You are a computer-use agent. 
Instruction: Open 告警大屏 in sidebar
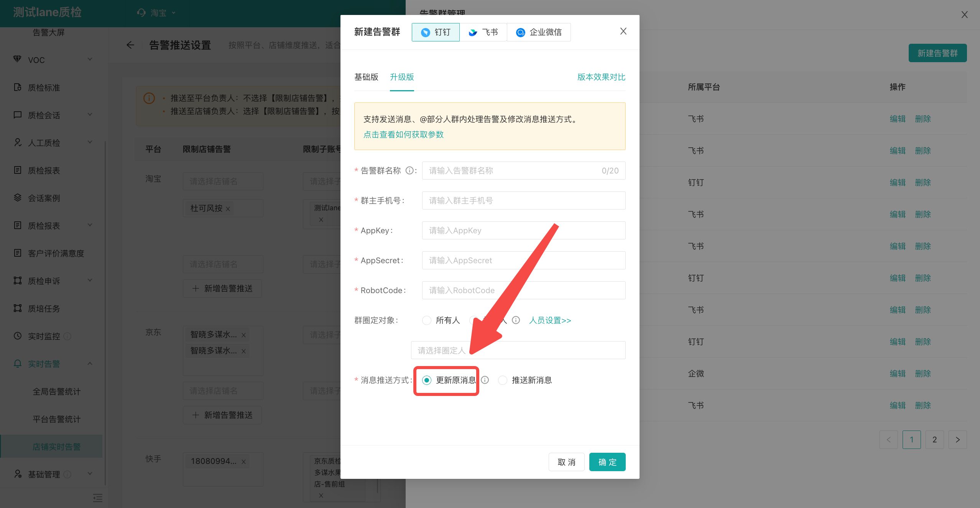(x=49, y=32)
